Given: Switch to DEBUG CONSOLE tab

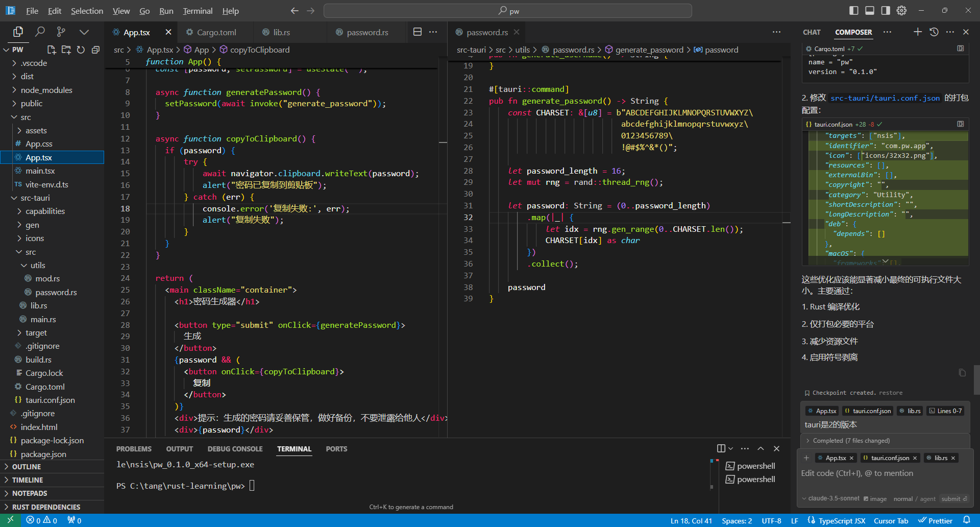Looking at the screenshot, I should pos(235,449).
